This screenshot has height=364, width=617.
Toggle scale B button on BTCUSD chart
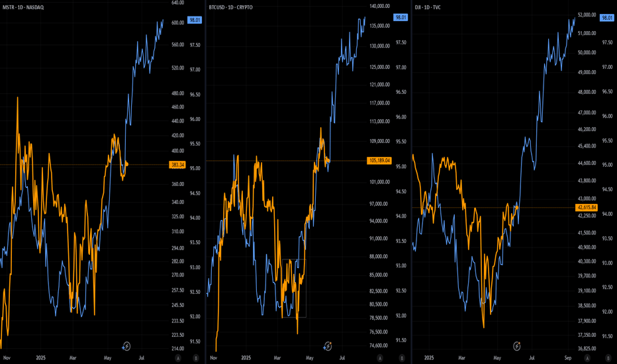click(402, 358)
